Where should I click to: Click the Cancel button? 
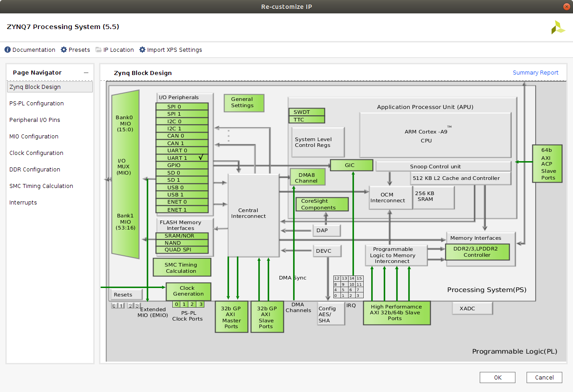pyautogui.click(x=544, y=377)
